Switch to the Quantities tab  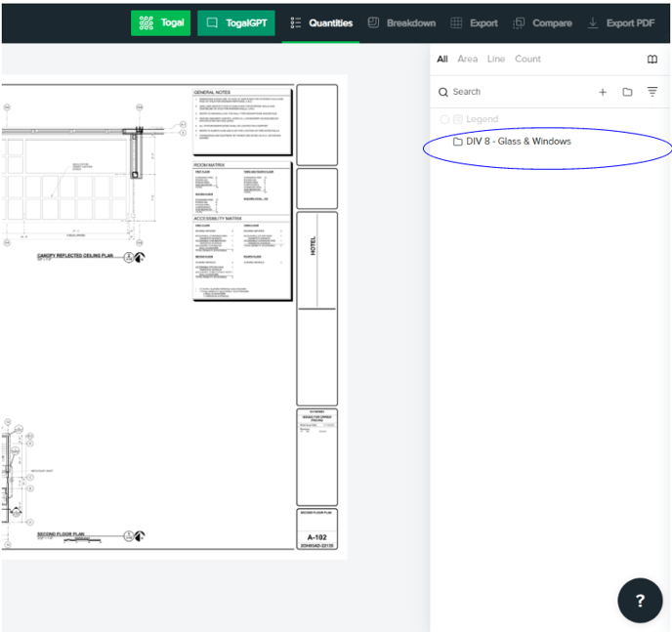(x=321, y=22)
